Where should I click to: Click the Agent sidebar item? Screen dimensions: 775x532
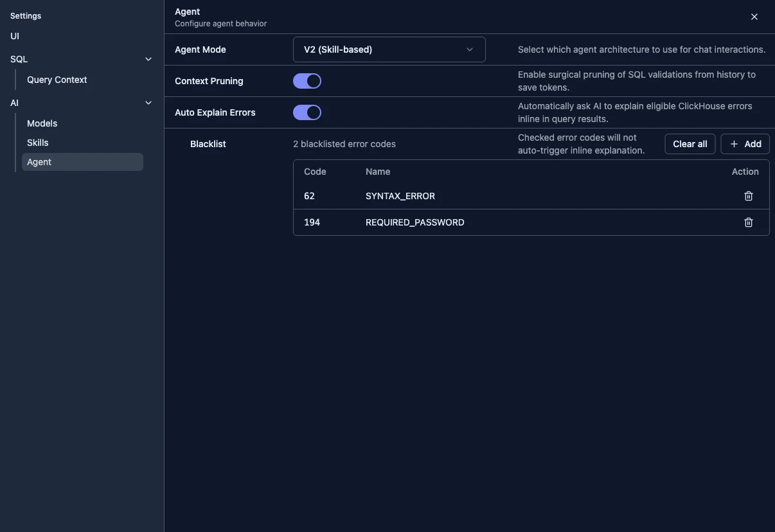39,162
